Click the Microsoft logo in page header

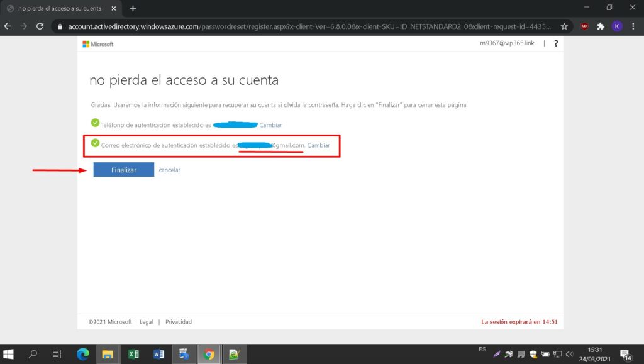98,44
